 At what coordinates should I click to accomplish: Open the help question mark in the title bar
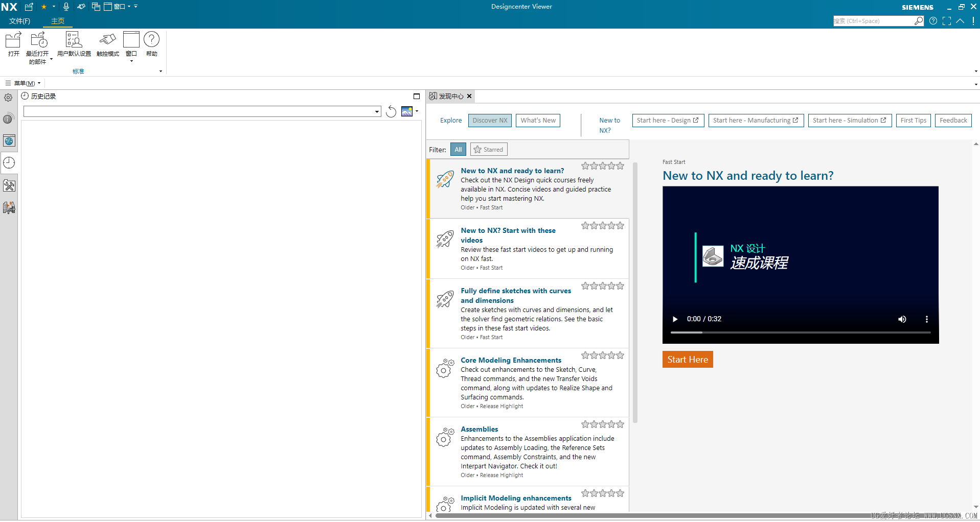933,21
